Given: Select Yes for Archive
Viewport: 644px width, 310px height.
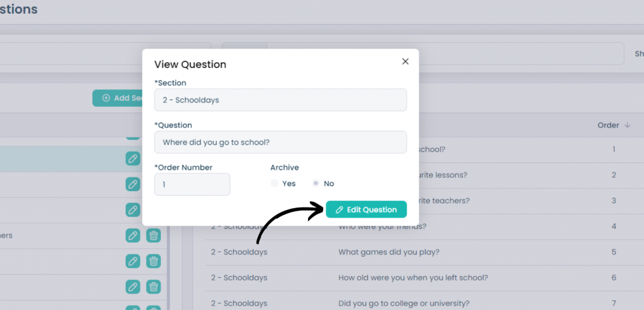Looking at the screenshot, I should 275,184.
